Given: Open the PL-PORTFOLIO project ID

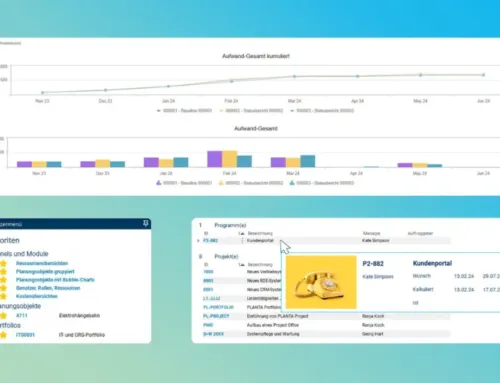Looking at the screenshot, I should [x=218, y=307].
